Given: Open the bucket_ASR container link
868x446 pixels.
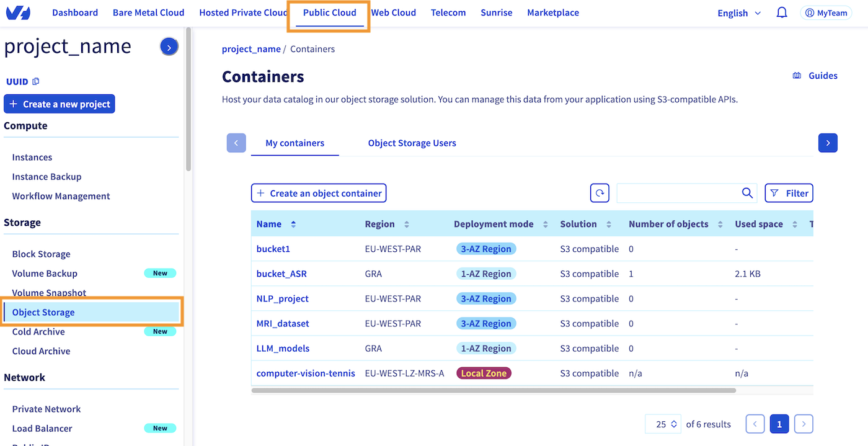Looking at the screenshot, I should (x=281, y=274).
